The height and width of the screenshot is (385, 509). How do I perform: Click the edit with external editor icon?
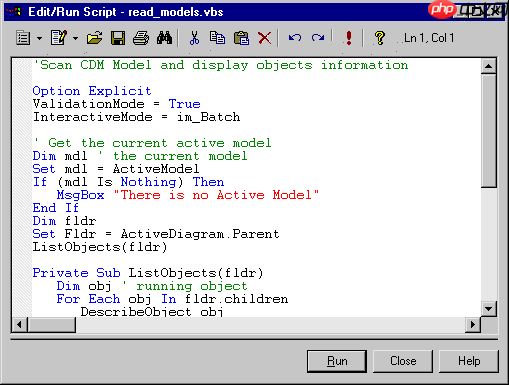point(59,38)
